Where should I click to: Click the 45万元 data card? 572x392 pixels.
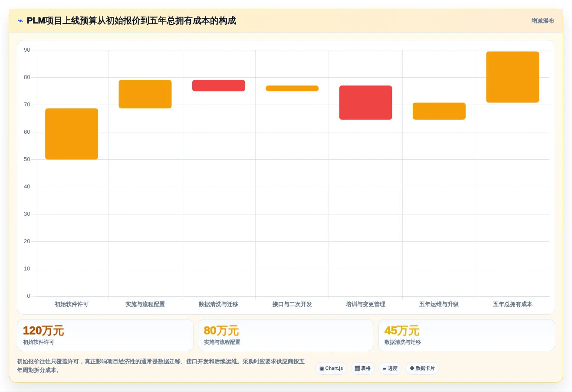tap(467, 335)
